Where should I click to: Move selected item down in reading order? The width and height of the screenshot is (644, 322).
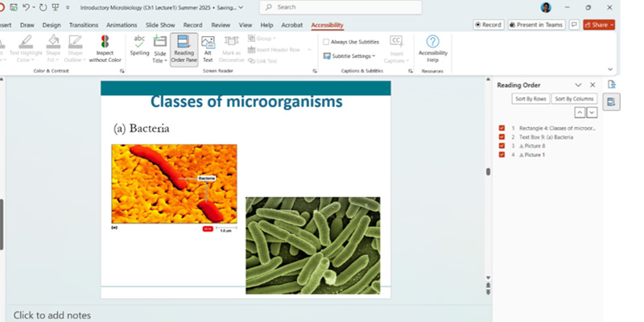[x=592, y=112]
